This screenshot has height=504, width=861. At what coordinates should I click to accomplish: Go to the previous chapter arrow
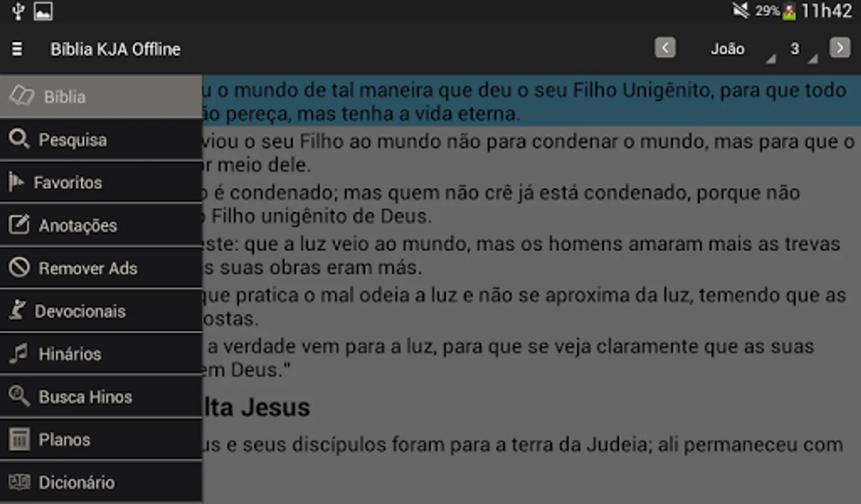coord(665,48)
